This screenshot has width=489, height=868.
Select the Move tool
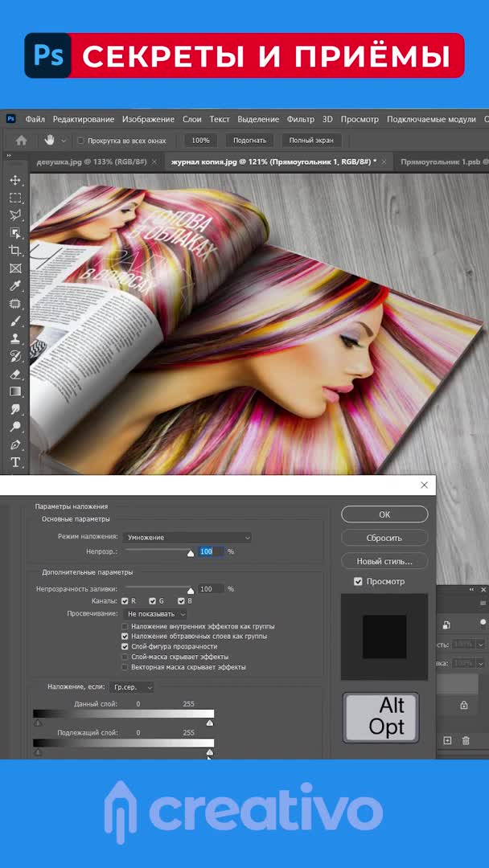pos(15,180)
